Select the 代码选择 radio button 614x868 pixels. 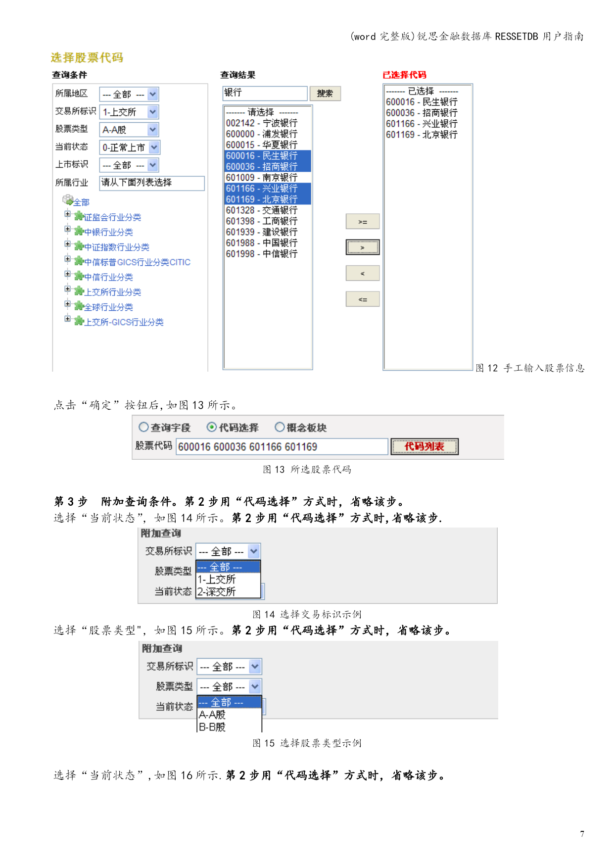(x=212, y=427)
